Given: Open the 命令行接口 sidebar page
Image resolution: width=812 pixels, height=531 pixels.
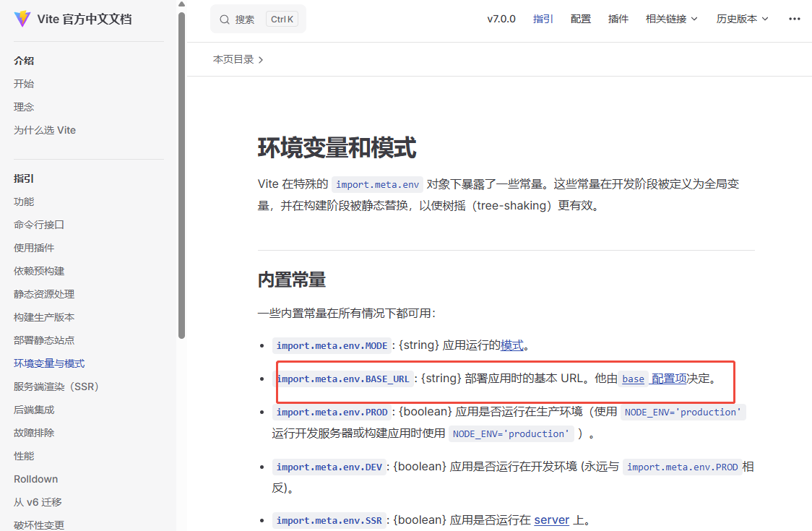Looking at the screenshot, I should 39,225.
